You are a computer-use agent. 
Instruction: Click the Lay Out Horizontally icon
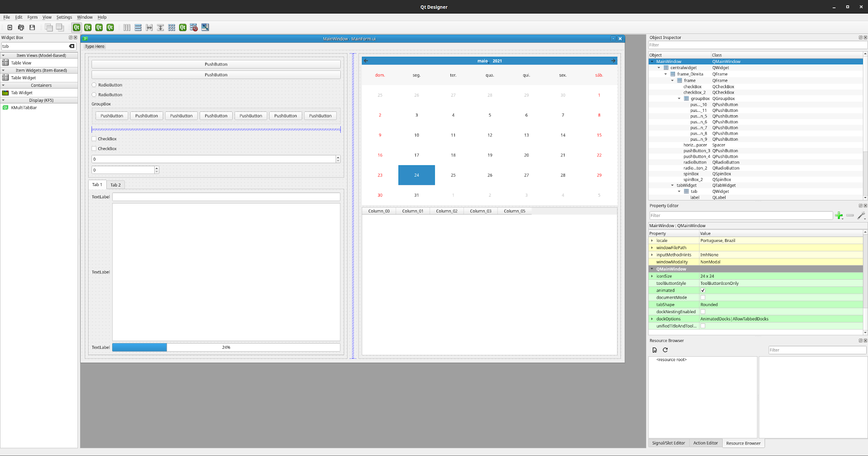click(127, 27)
